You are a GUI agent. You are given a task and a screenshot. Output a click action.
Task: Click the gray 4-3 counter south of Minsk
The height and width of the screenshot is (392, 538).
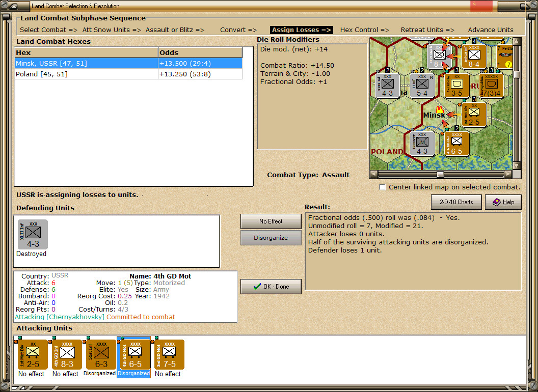coord(422,144)
